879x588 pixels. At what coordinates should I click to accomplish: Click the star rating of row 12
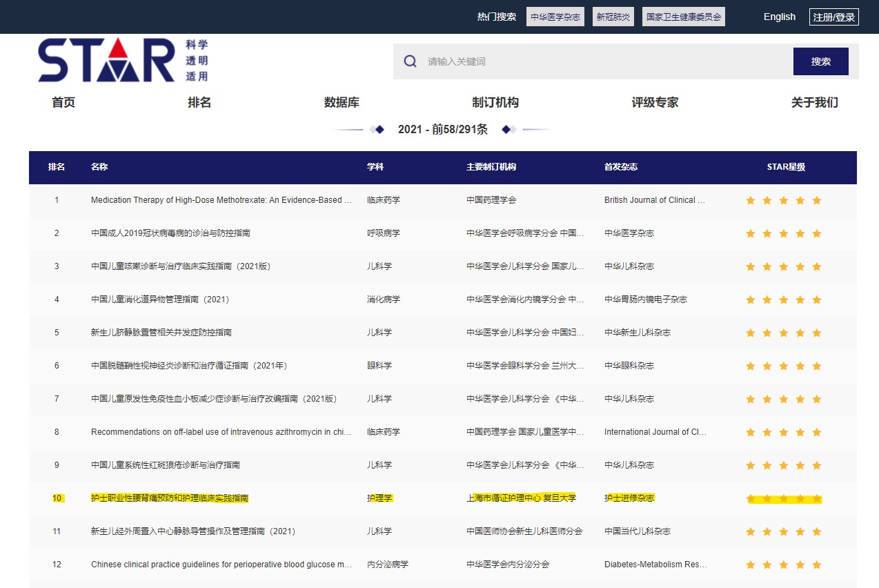click(783, 565)
